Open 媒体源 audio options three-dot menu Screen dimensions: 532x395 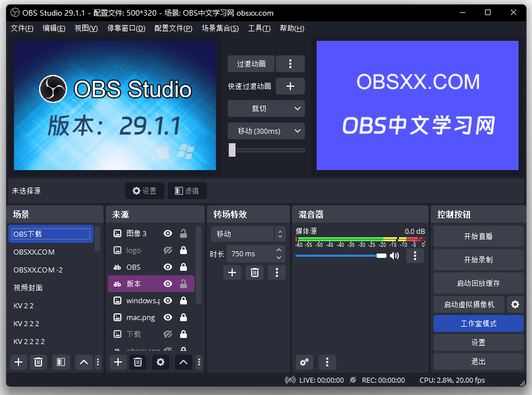415,256
